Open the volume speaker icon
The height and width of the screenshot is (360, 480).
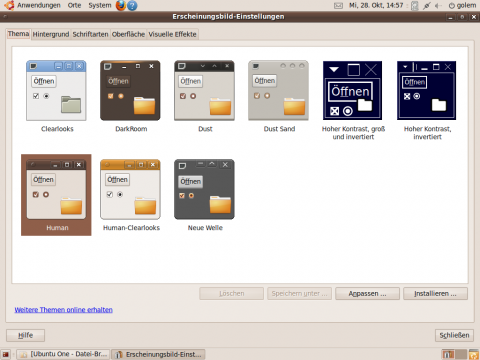pos(438,6)
